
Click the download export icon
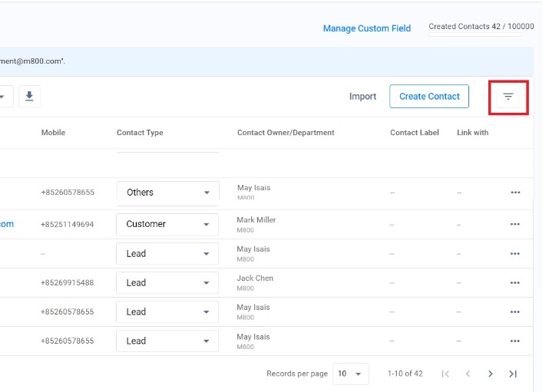(x=29, y=96)
